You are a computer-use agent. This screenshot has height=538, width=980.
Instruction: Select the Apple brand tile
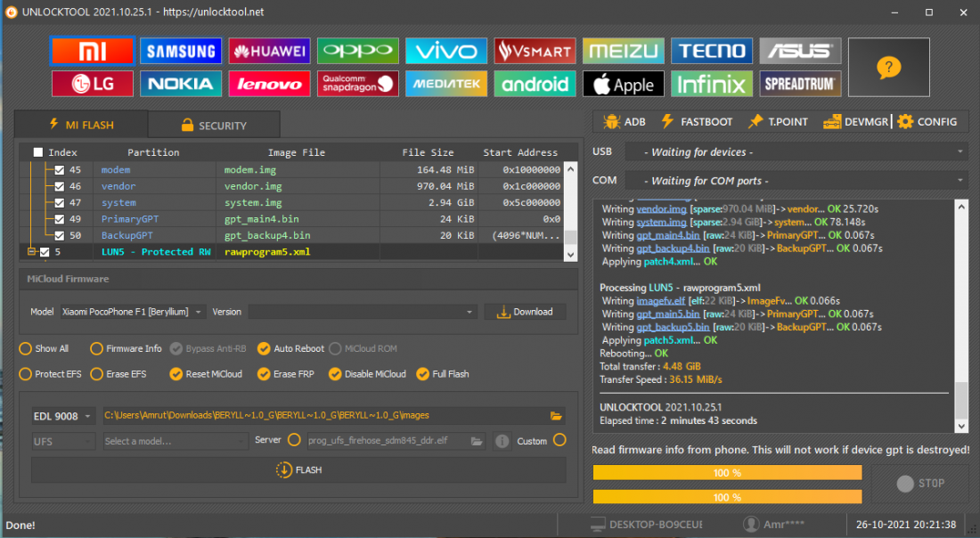[x=623, y=84]
